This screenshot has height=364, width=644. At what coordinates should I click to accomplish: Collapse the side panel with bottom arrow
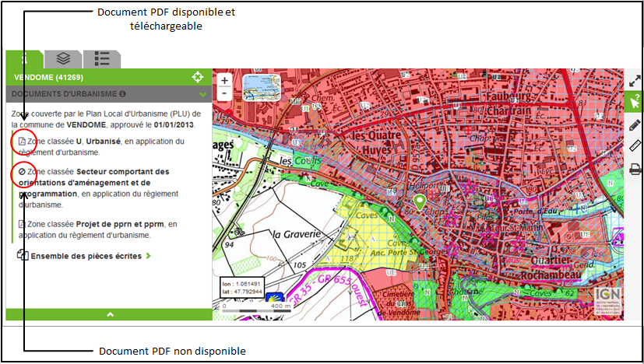[109, 314]
